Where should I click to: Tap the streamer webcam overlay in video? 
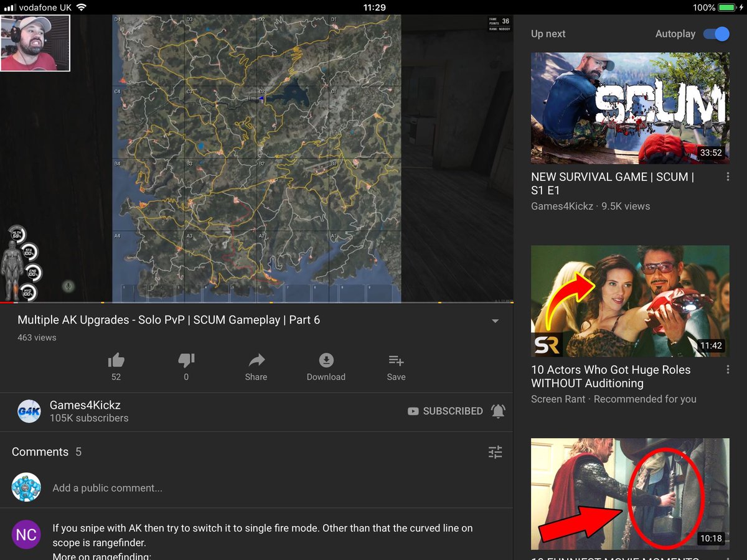click(35, 43)
